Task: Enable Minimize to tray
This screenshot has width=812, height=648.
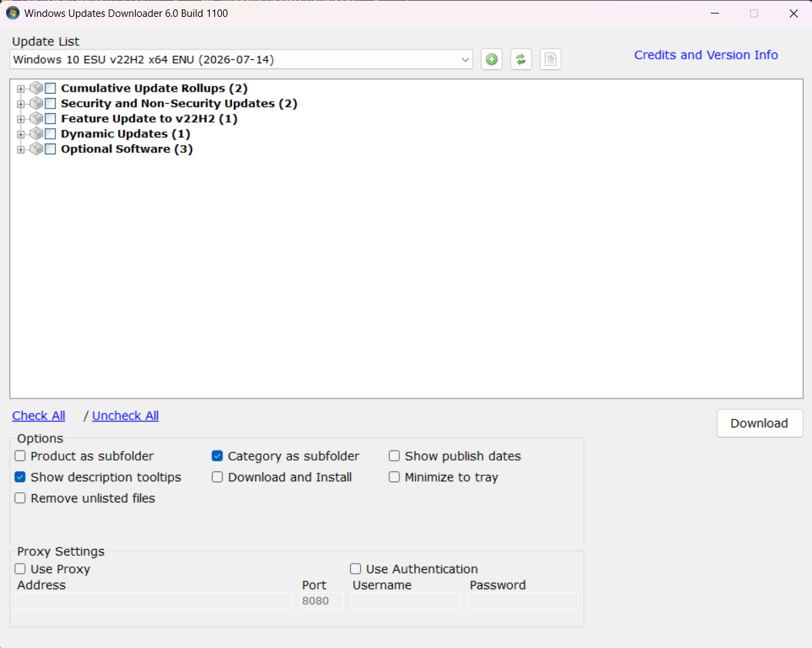Action: click(x=395, y=477)
